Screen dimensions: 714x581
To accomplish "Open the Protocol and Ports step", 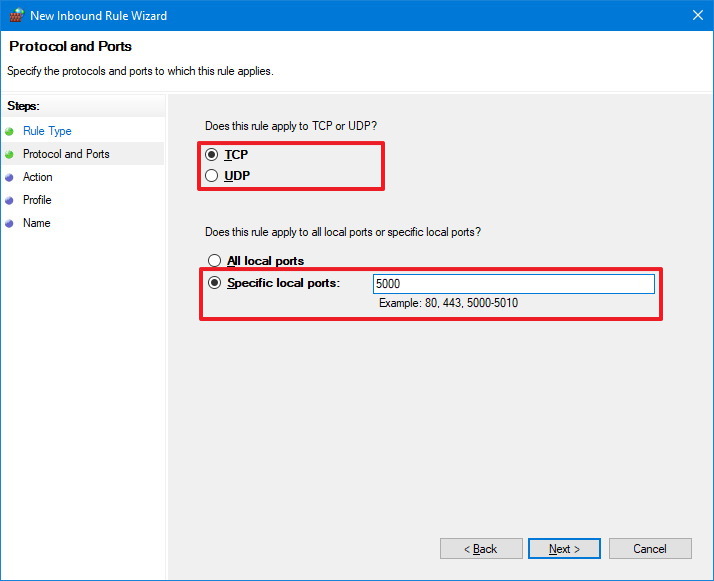I will coord(66,154).
